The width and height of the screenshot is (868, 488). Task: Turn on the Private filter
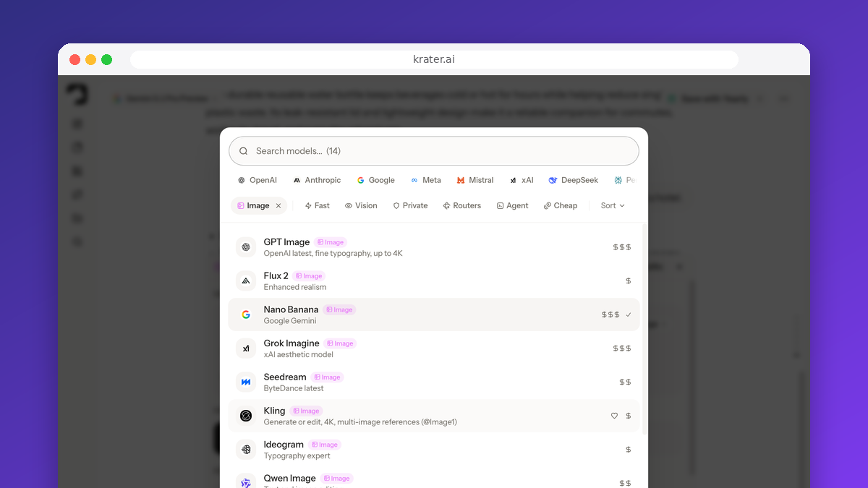point(410,206)
